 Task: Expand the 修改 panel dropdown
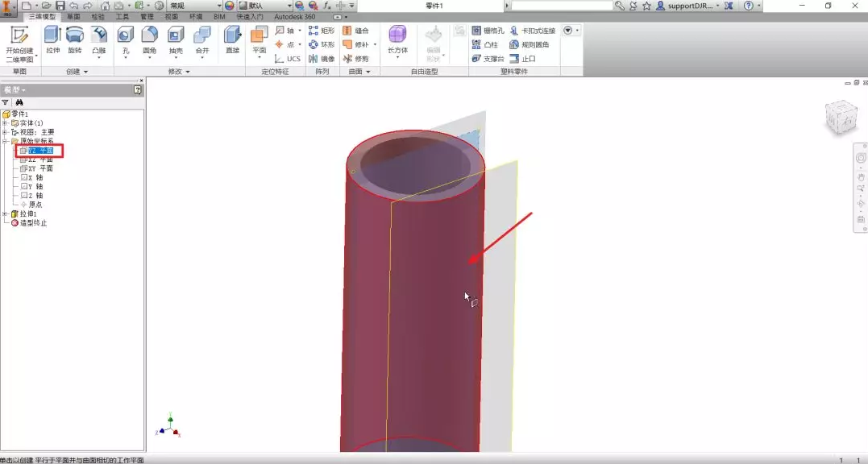click(x=179, y=72)
